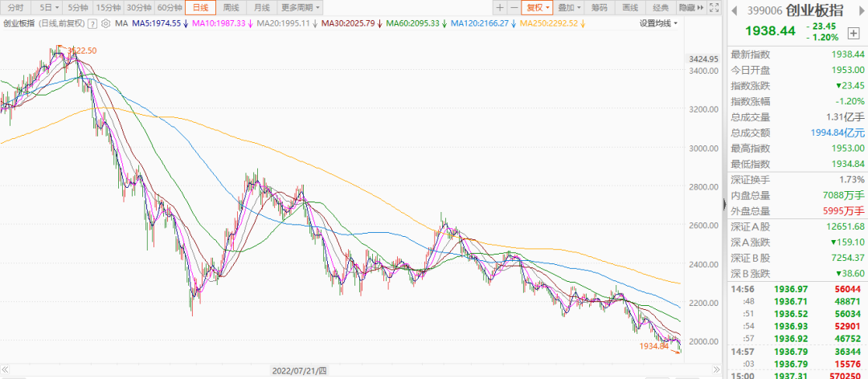The width and height of the screenshot is (868, 379).
Task: Switch to the 60分钟 chart period
Action: 169,8
